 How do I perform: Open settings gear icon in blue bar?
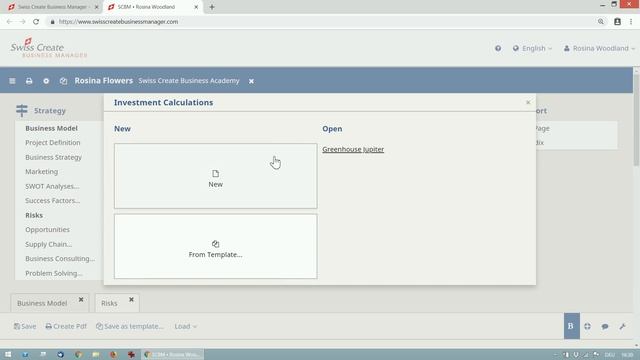coord(46,81)
